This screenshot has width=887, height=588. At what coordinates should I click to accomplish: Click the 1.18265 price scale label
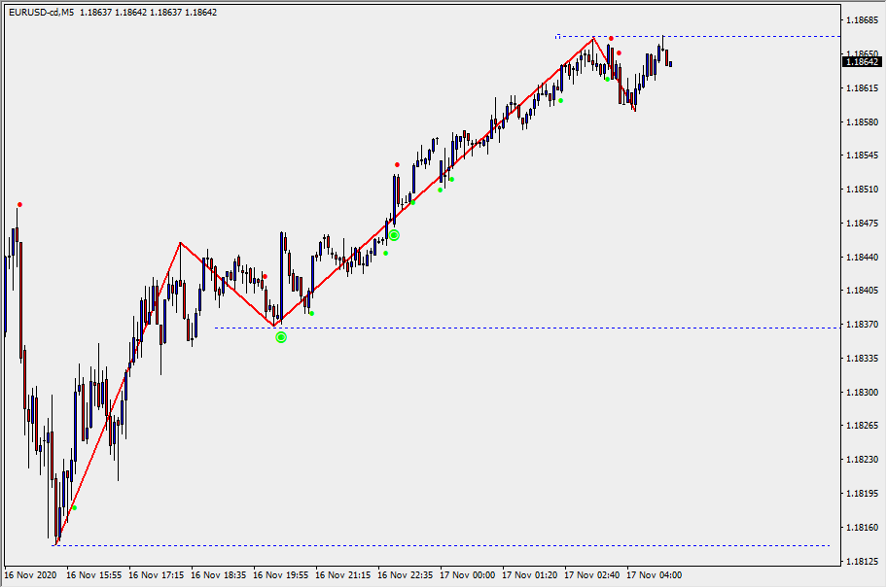click(863, 426)
